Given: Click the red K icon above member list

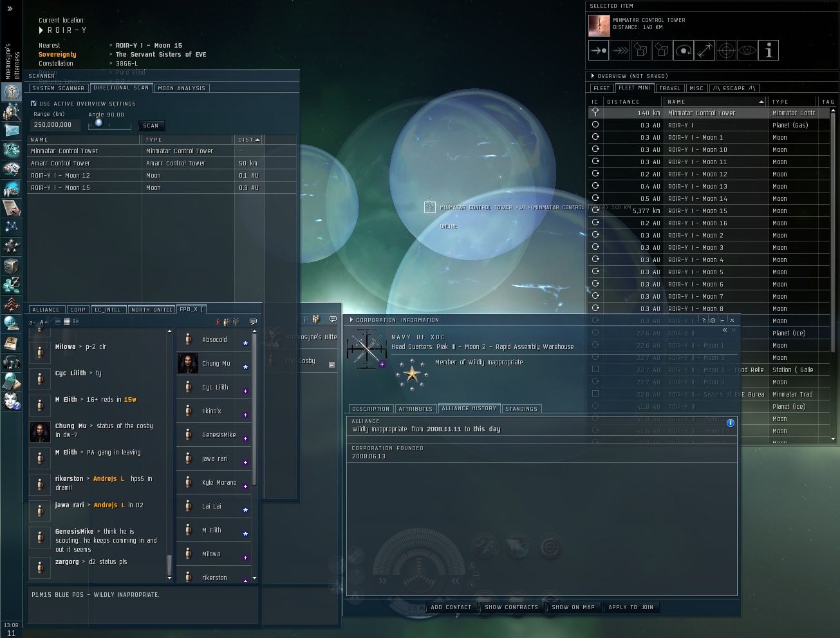Looking at the screenshot, I should coord(218,321).
